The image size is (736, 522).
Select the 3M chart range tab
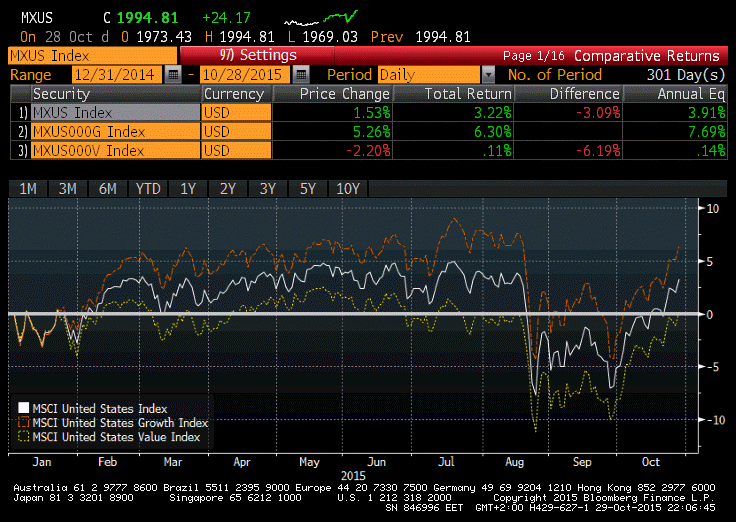pos(68,189)
